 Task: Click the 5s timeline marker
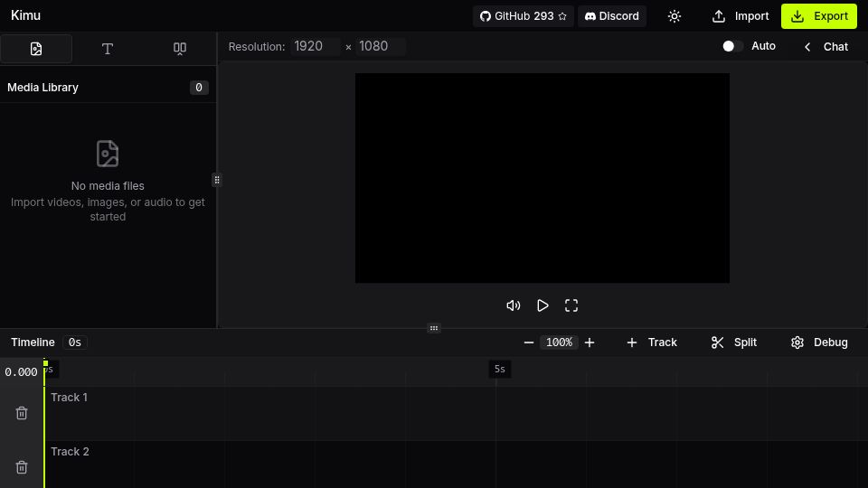[x=500, y=369]
